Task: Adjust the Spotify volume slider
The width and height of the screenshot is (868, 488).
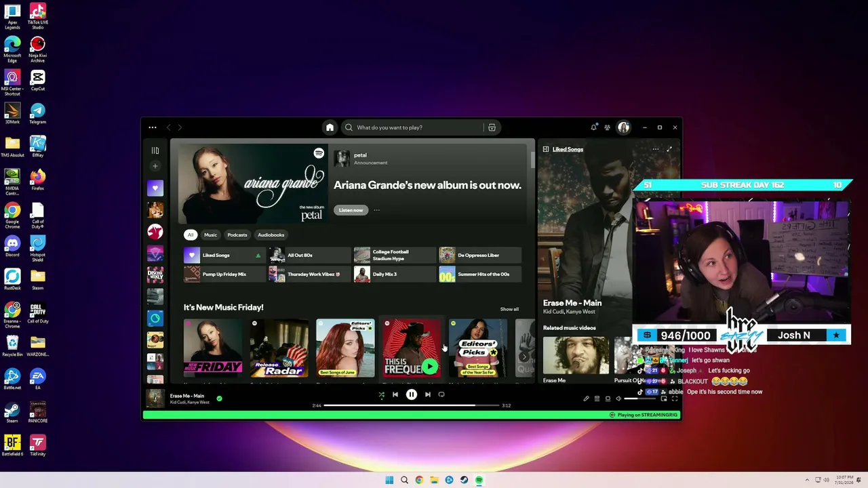Action: click(x=640, y=399)
